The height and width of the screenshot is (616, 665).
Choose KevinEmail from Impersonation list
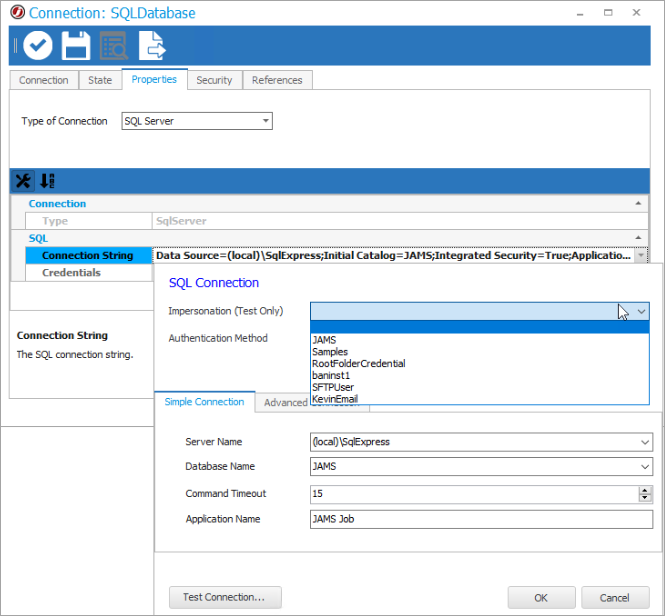480,399
